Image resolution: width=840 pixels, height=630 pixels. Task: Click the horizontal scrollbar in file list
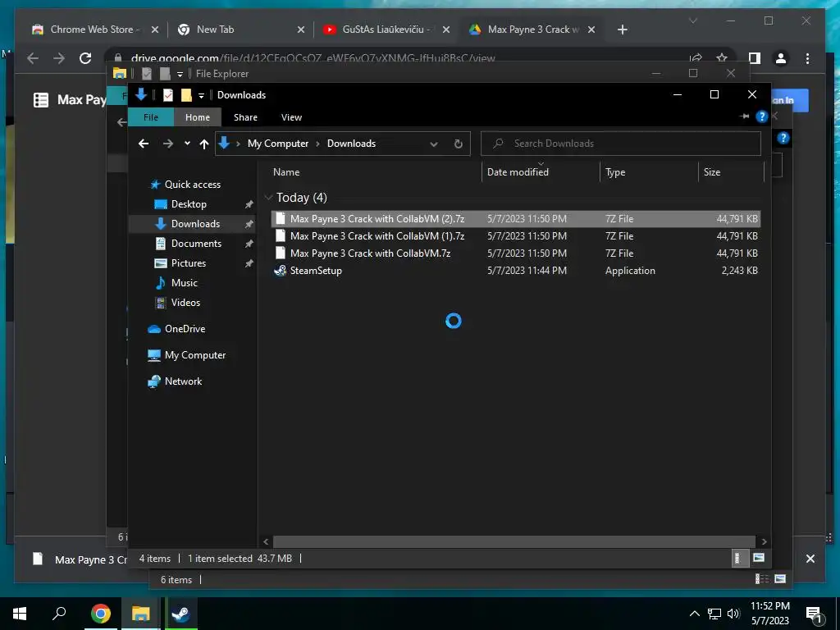[514, 541]
